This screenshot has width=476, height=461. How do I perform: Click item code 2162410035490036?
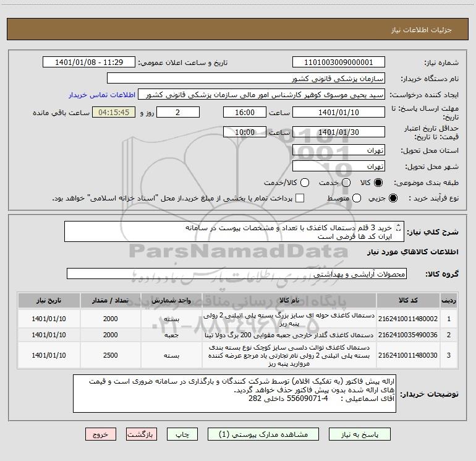408,335
